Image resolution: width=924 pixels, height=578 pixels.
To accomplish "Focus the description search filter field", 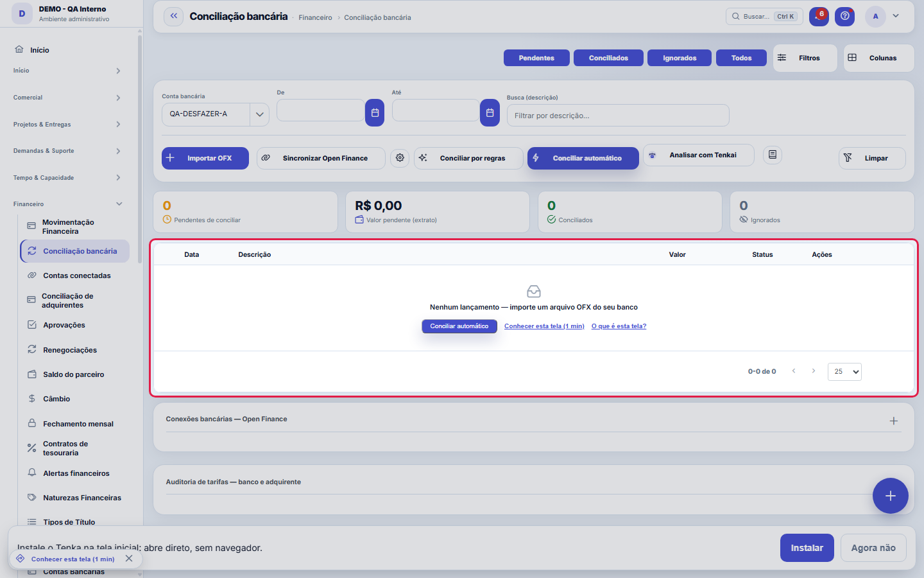I will (618, 116).
